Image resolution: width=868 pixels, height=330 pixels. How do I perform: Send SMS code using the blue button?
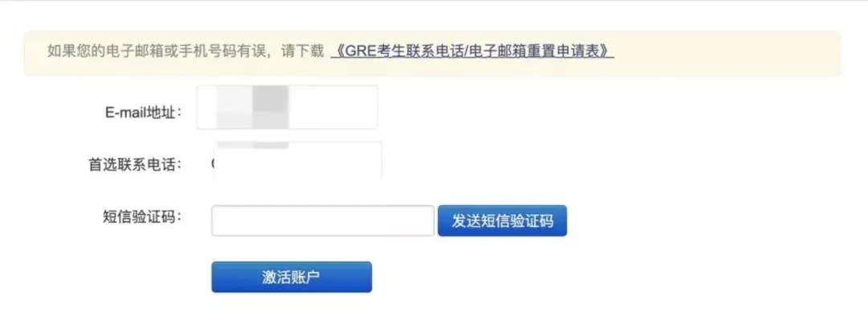pyautogui.click(x=502, y=221)
